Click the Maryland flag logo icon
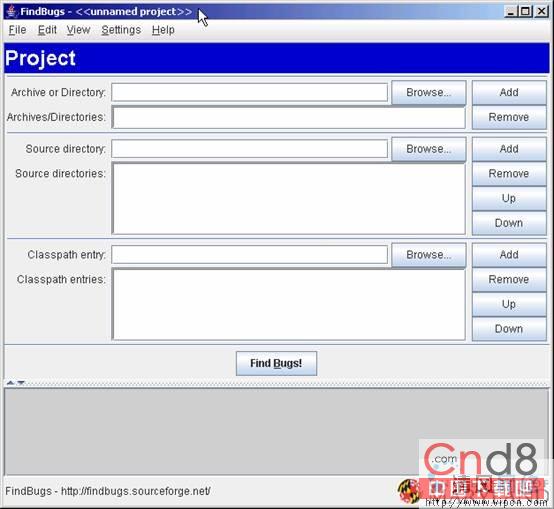 408,491
